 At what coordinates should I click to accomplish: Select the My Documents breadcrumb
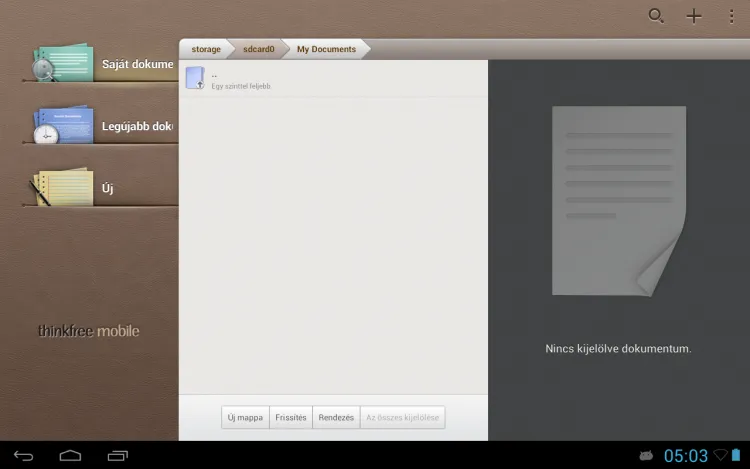[x=327, y=49]
